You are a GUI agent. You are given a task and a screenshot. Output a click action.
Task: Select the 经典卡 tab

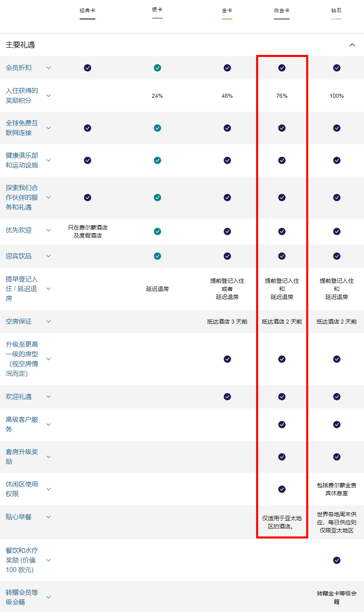[x=87, y=11]
